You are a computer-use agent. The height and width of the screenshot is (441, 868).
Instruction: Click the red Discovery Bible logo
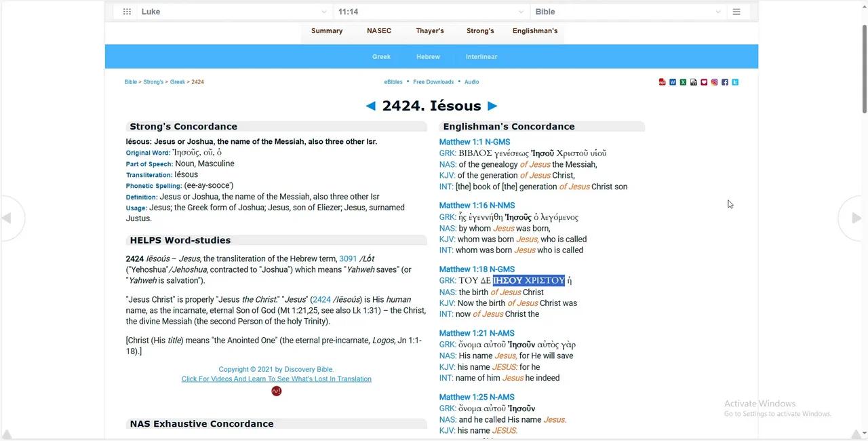pos(276,391)
